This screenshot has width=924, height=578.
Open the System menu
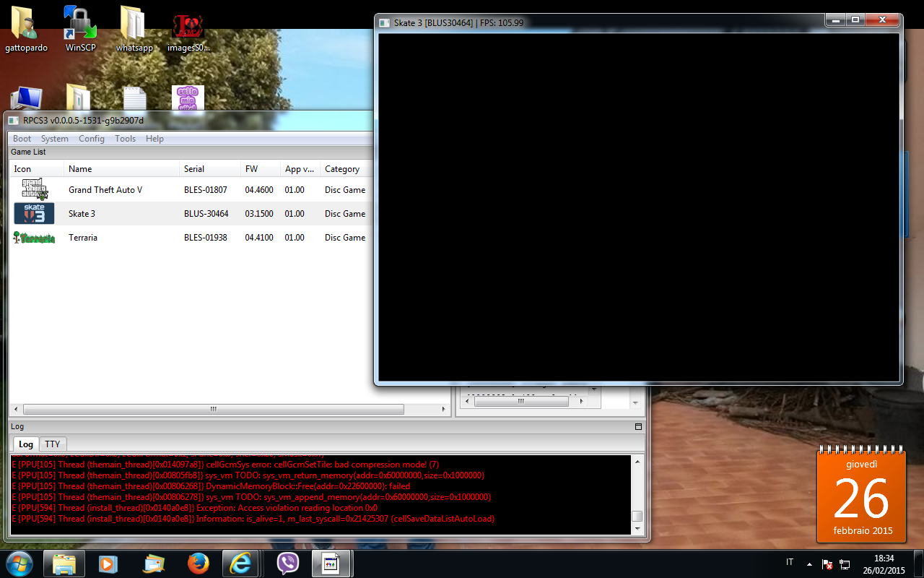click(x=55, y=139)
